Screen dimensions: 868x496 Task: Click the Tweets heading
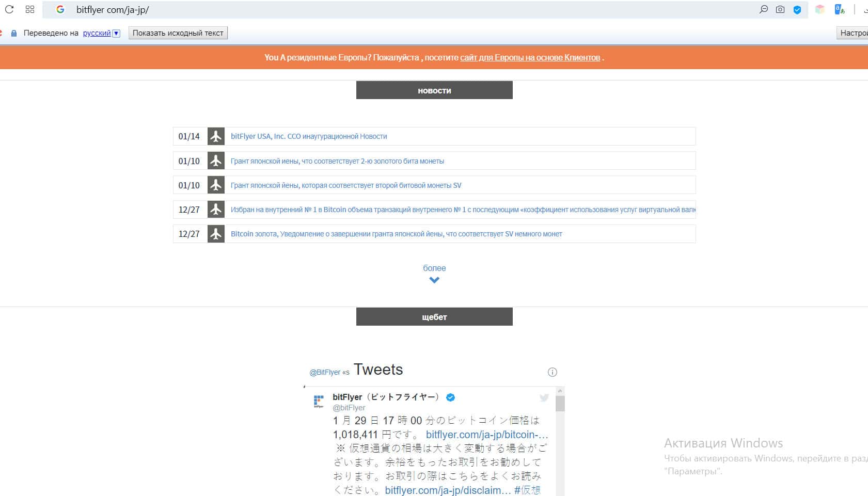pyautogui.click(x=378, y=370)
